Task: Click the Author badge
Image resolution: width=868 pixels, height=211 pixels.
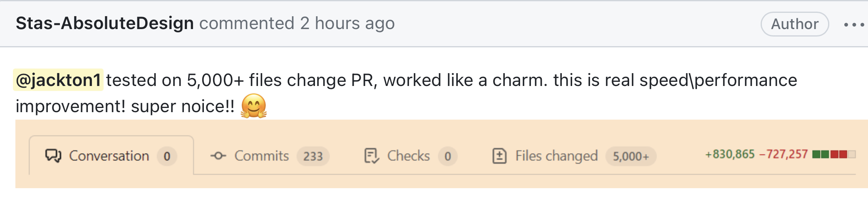Action: point(794,24)
